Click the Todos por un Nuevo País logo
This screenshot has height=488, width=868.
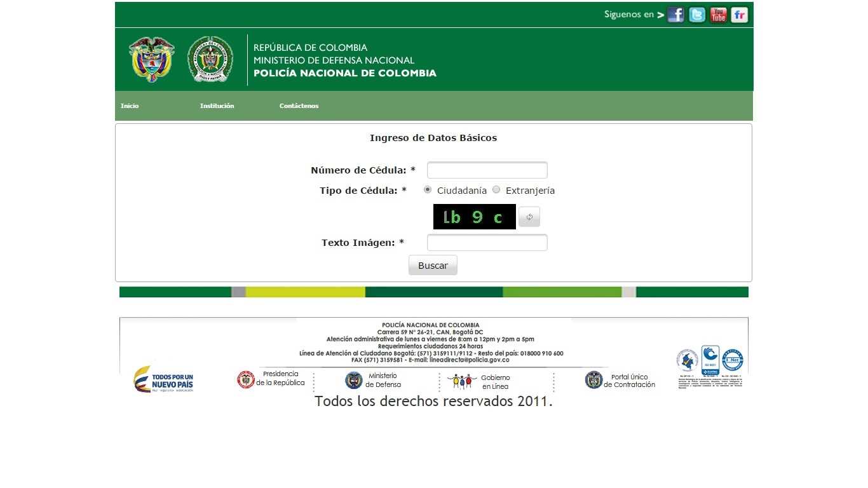click(x=163, y=380)
